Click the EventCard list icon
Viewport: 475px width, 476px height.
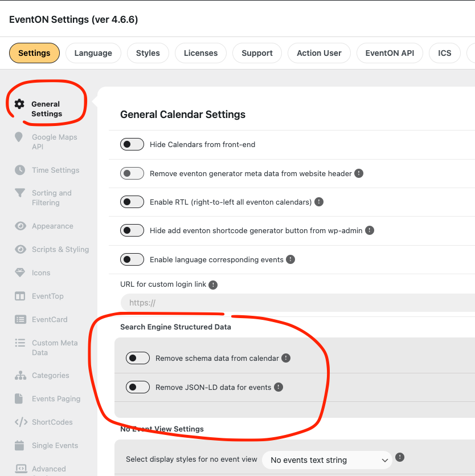(21, 319)
